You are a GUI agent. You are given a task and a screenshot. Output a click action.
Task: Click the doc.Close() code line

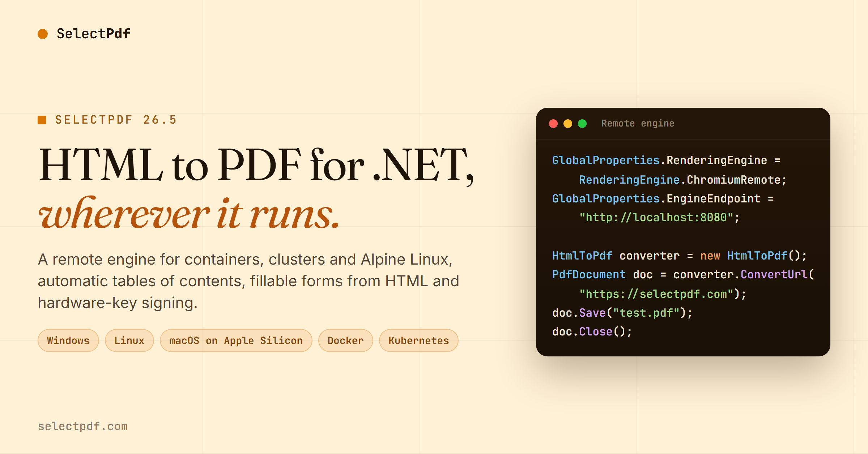pyautogui.click(x=592, y=331)
